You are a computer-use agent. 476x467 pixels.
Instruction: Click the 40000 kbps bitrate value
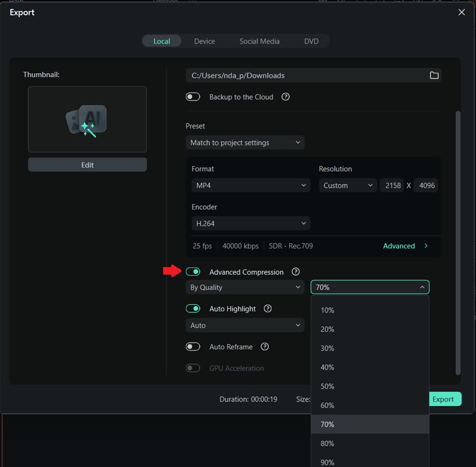pyautogui.click(x=241, y=246)
